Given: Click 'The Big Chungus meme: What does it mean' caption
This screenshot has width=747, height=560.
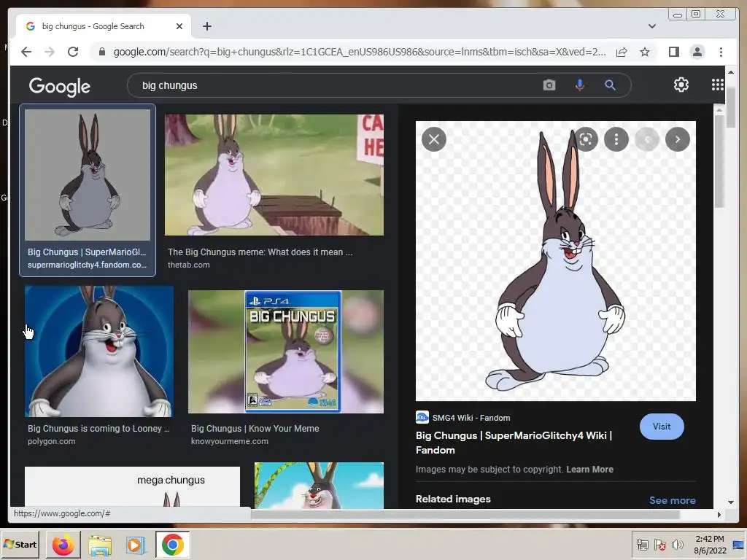Looking at the screenshot, I should point(260,252).
